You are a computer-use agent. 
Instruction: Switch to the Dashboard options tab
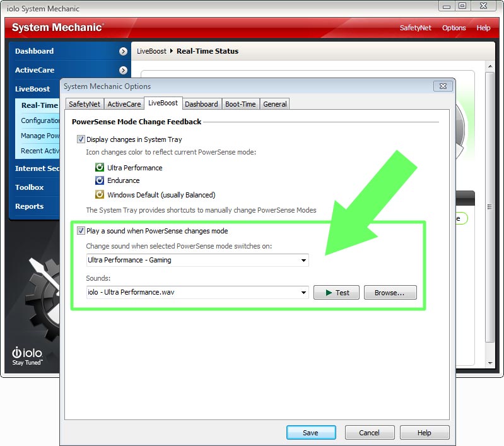[x=201, y=104]
